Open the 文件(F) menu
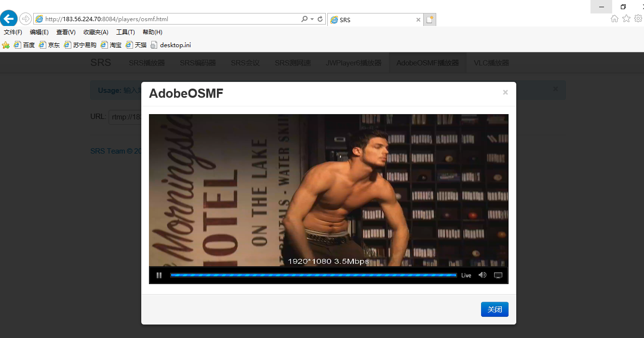The height and width of the screenshot is (338, 644). click(x=13, y=32)
